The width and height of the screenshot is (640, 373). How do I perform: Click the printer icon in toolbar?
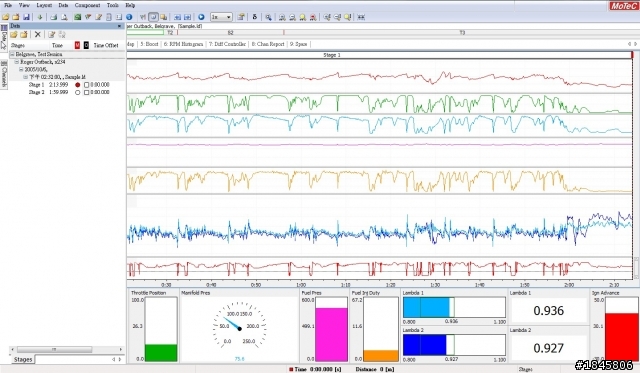[x=53, y=17]
